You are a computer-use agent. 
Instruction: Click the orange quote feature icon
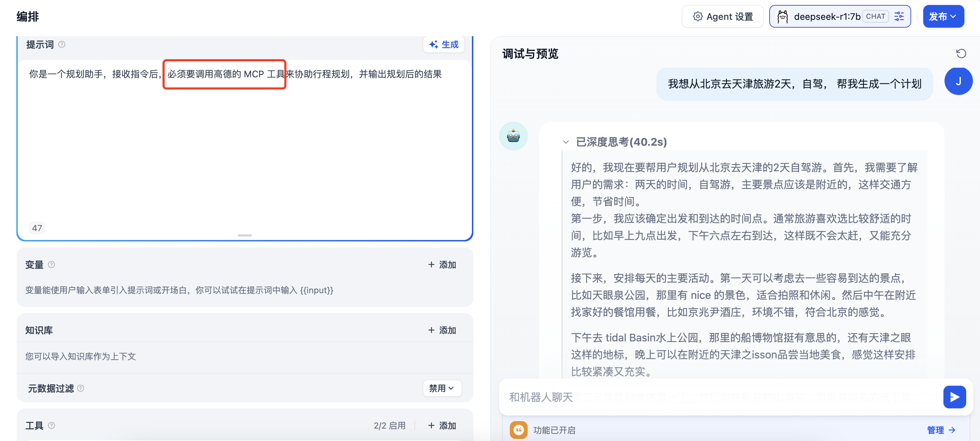pos(518,430)
